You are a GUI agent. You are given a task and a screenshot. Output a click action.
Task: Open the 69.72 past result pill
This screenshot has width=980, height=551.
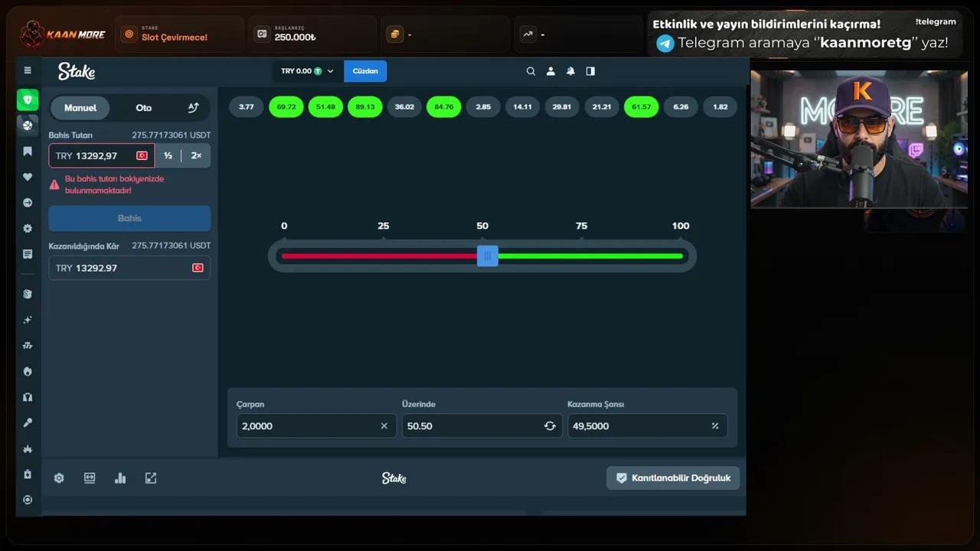tap(286, 107)
